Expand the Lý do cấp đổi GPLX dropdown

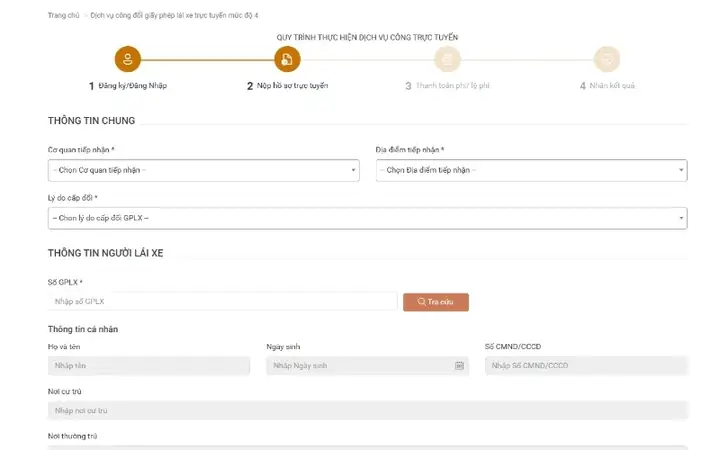(367, 218)
